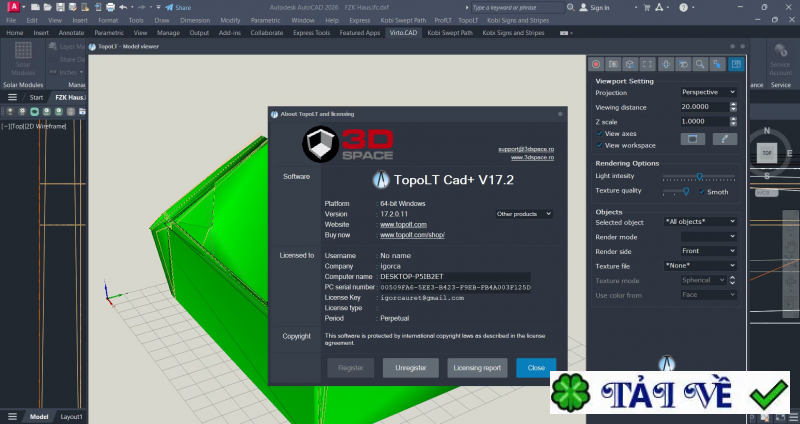
Task: Uncheck the View workspace checkbox
Action: (599, 145)
